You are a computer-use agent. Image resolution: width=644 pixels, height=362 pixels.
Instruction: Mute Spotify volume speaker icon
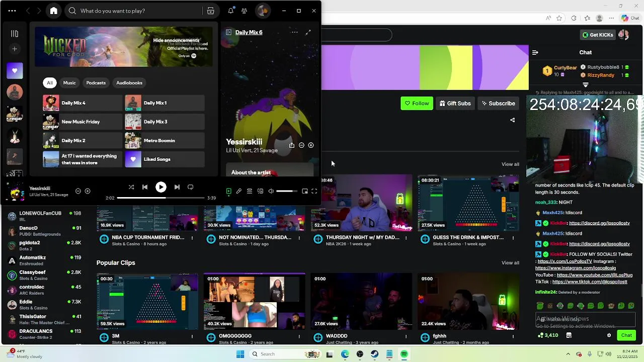pyautogui.click(x=271, y=191)
